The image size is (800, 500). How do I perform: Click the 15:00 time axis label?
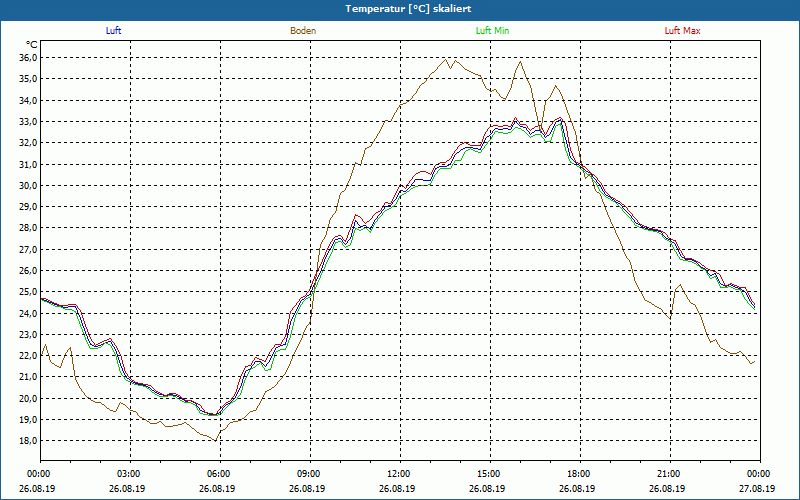[x=490, y=474]
